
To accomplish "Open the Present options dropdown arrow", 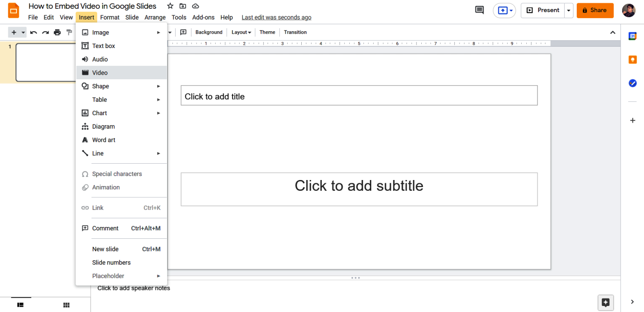I will [x=568, y=10].
